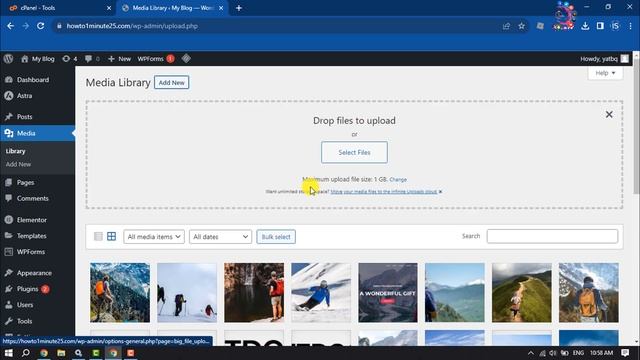Open the 4 pending updates icon
The height and width of the screenshot is (360, 640).
coord(69,59)
